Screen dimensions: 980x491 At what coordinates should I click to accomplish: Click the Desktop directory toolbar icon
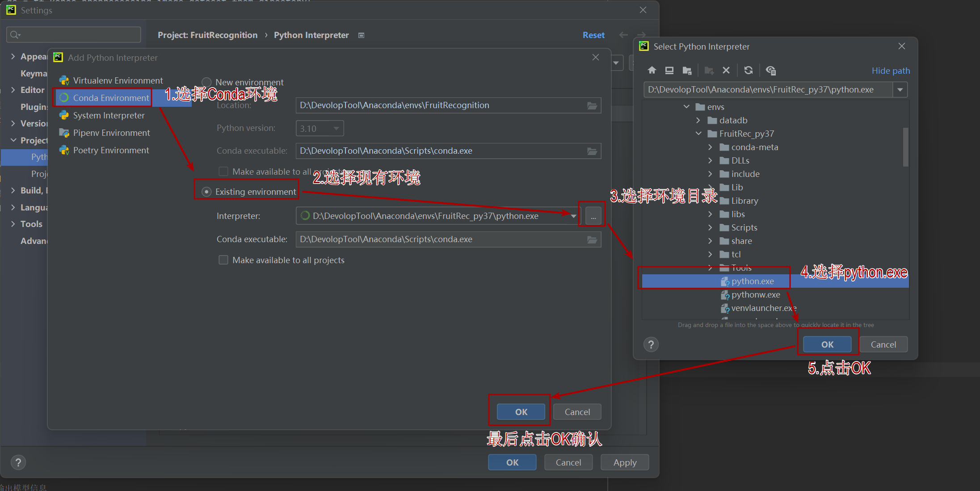point(669,70)
